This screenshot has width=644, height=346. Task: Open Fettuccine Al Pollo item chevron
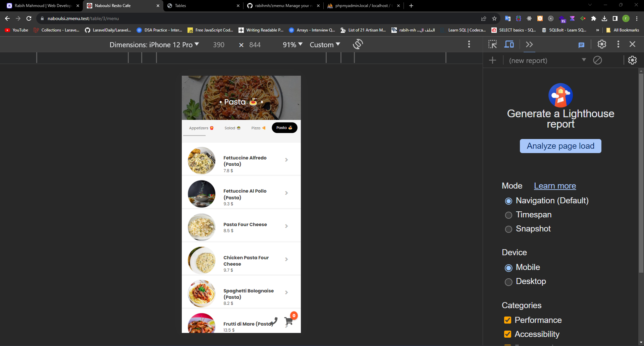[286, 193]
